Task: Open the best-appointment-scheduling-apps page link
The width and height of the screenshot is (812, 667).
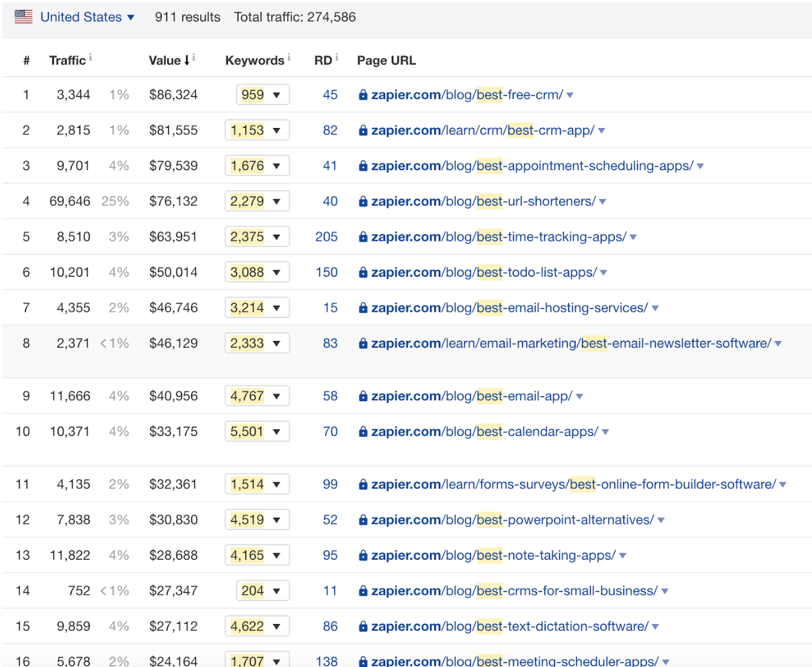Action: pyautogui.click(x=532, y=166)
